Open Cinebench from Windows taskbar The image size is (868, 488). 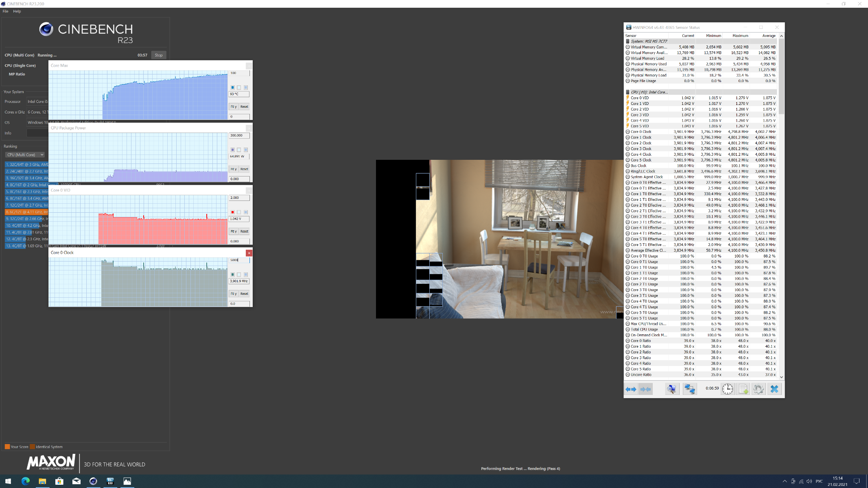pyautogui.click(x=93, y=481)
